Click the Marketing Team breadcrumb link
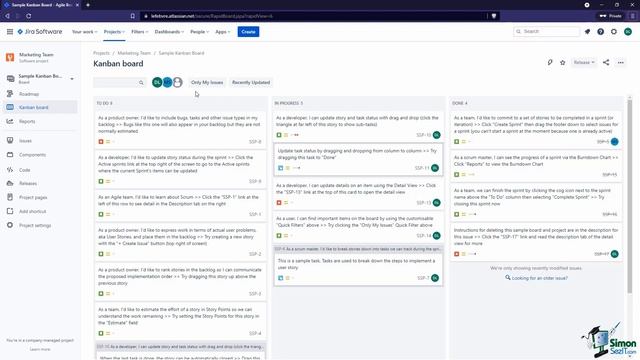 tap(134, 53)
